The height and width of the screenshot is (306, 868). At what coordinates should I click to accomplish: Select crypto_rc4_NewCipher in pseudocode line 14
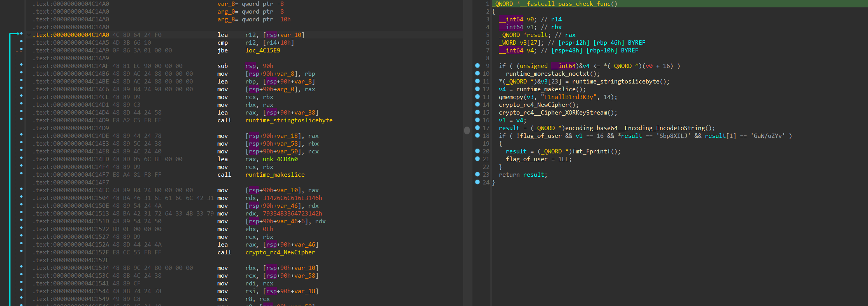533,105
